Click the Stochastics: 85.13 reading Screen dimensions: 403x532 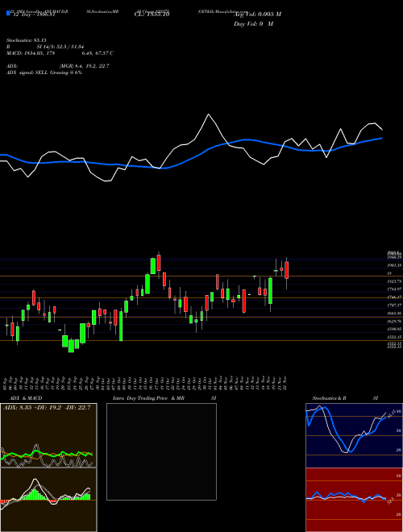pyautogui.click(x=27, y=40)
